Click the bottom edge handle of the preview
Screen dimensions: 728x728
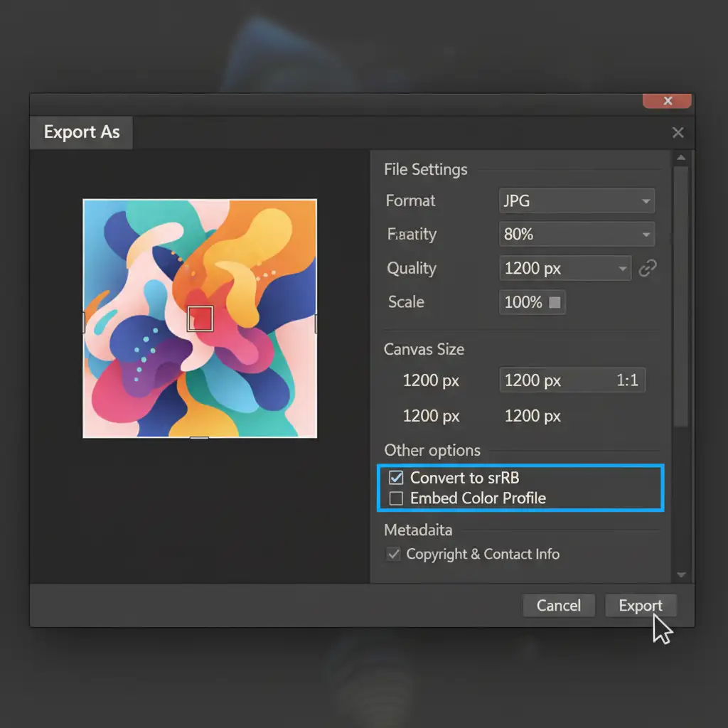click(x=200, y=438)
